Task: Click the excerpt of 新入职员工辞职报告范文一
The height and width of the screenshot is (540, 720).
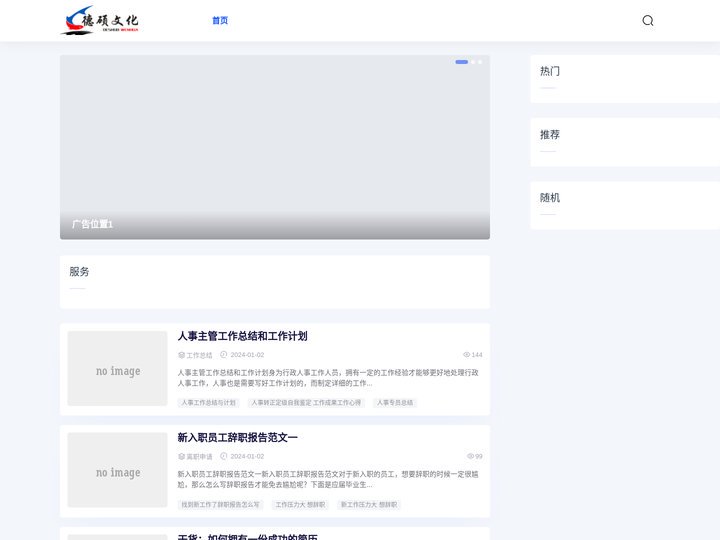Action: click(328, 479)
